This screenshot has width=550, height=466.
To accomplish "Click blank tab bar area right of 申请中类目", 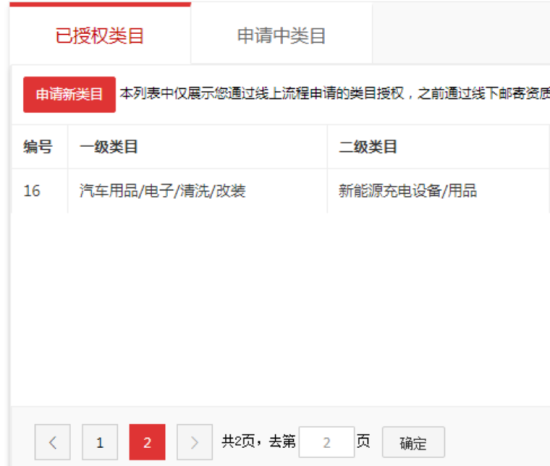I will pos(461,34).
